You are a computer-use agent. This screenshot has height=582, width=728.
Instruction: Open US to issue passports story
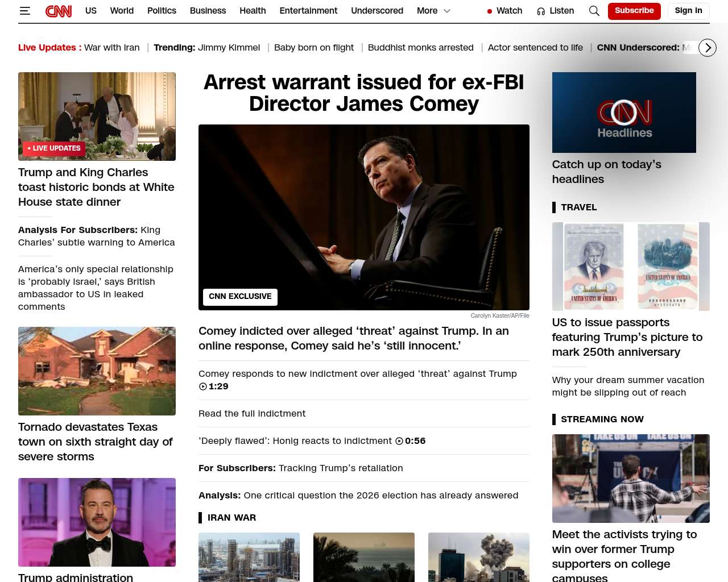627,337
